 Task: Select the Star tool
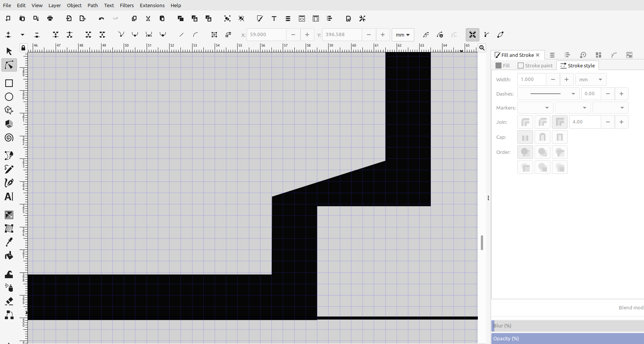point(9,110)
